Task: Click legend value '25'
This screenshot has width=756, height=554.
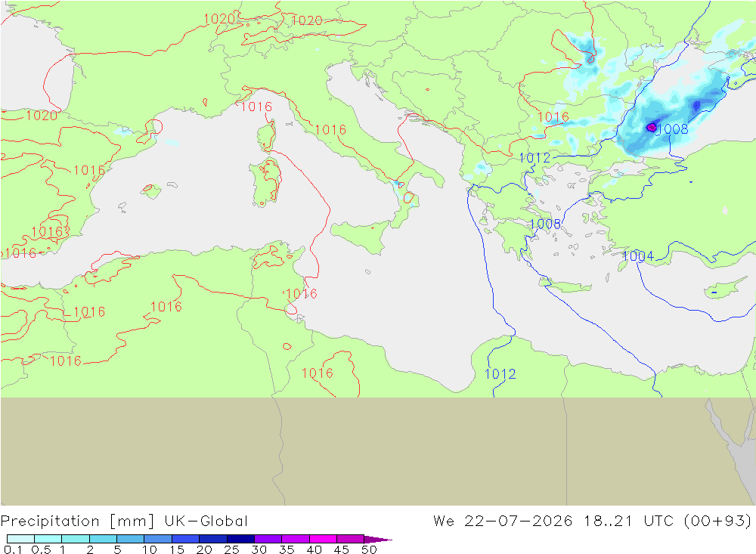Action: [x=232, y=549]
